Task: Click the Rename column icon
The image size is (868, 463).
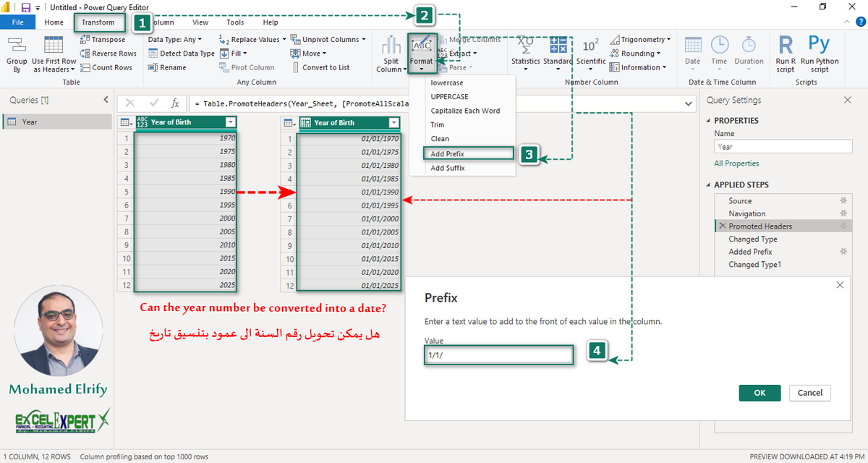Action: click(153, 67)
